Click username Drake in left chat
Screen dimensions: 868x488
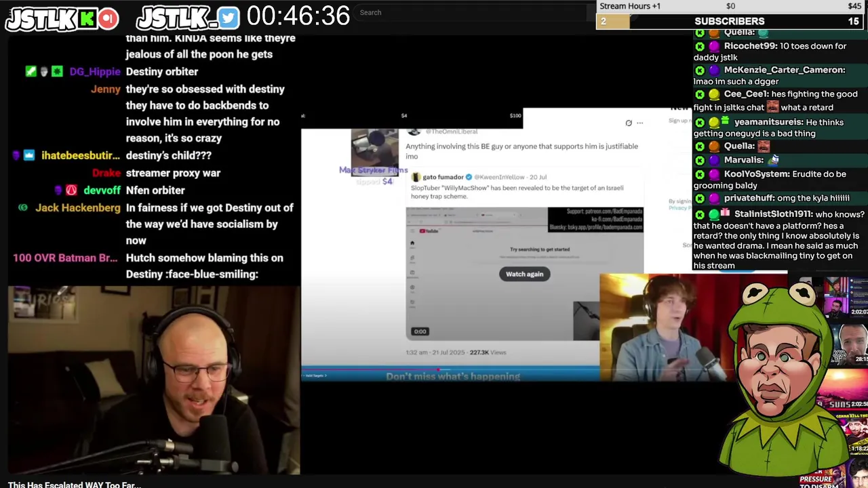(x=106, y=173)
